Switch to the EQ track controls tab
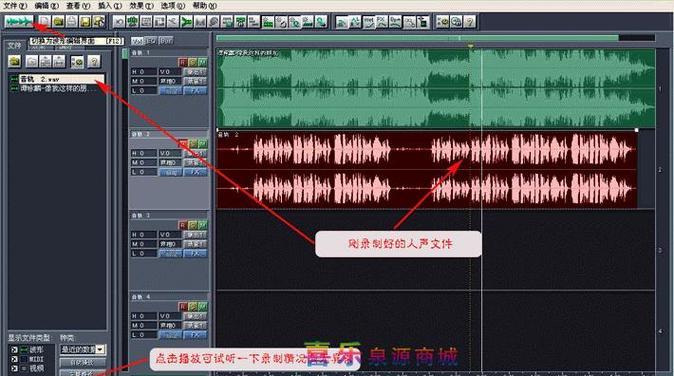Image resolution: width=674 pixels, height=376 pixels. 151,41
